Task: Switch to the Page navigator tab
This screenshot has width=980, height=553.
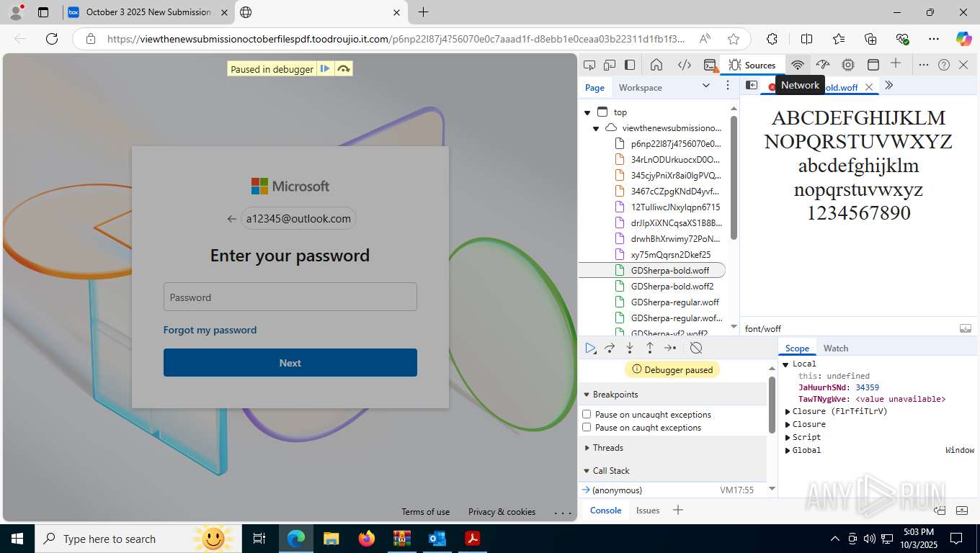Action: 594,87
